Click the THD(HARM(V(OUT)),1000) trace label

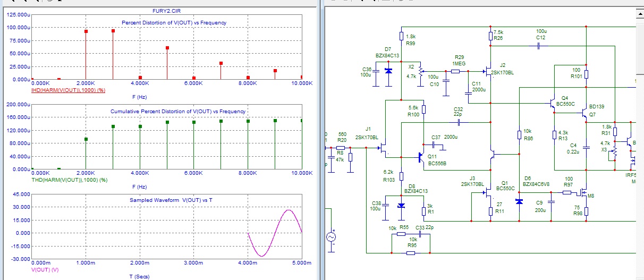click(70, 180)
